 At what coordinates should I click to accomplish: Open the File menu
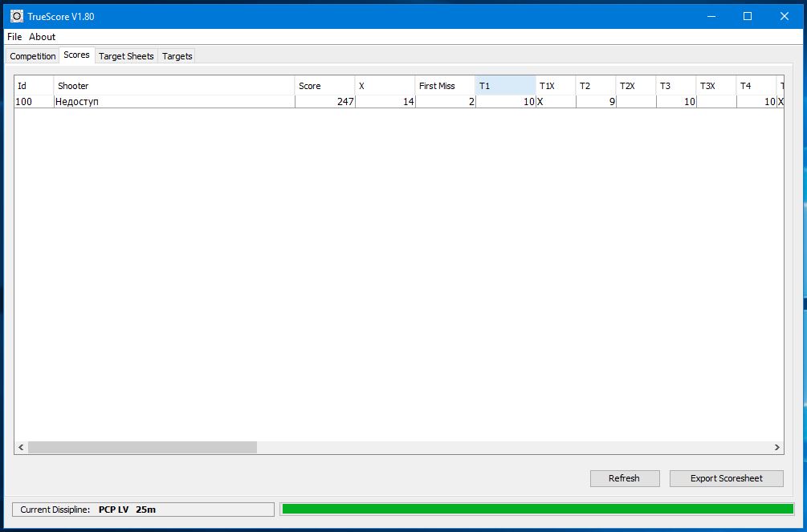tap(14, 37)
